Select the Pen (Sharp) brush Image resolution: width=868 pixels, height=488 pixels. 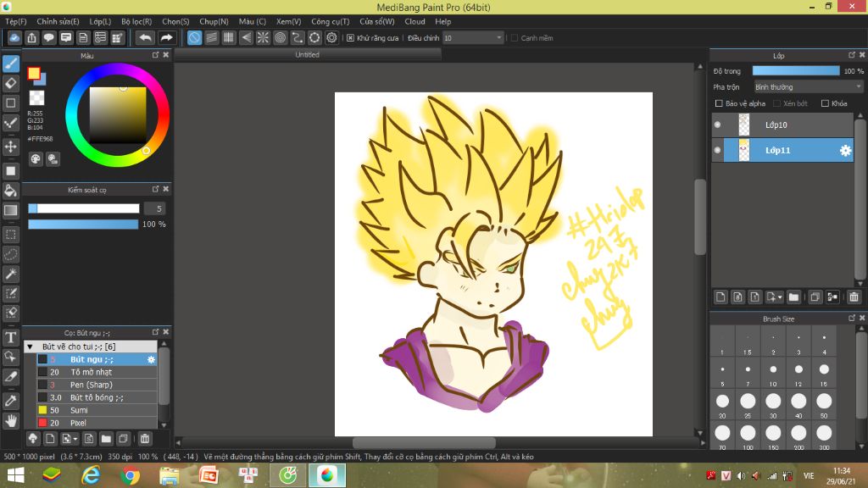click(x=97, y=385)
